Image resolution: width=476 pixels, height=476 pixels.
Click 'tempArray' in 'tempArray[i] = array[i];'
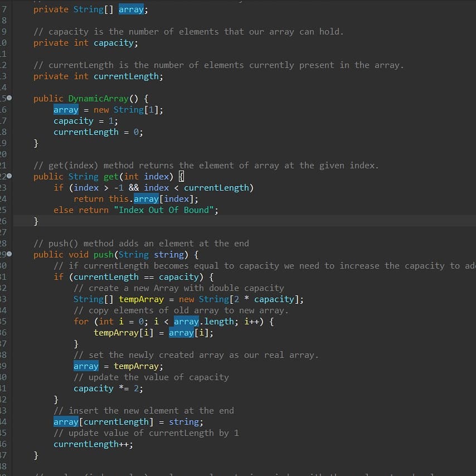tap(116, 333)
